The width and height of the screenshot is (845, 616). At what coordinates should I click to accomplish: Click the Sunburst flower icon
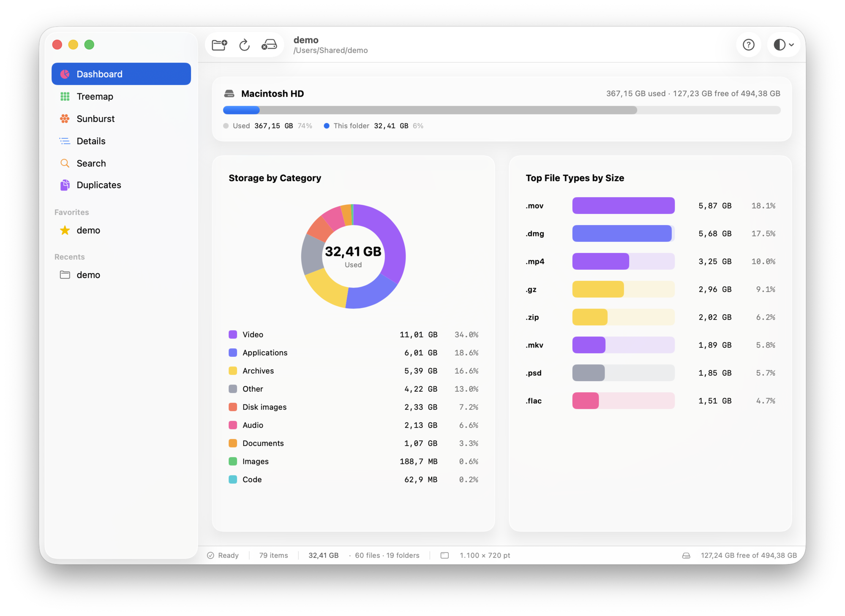65,119
